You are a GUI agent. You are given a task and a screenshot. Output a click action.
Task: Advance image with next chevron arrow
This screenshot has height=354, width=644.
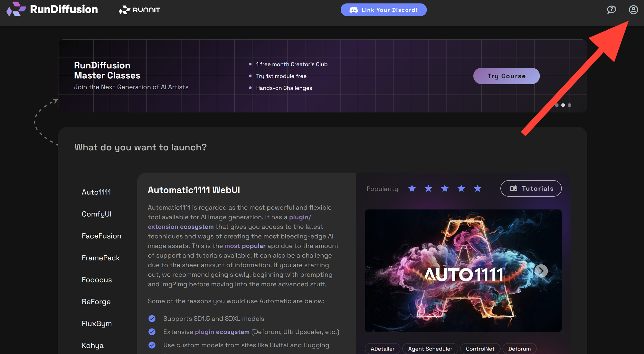[541, 271]
